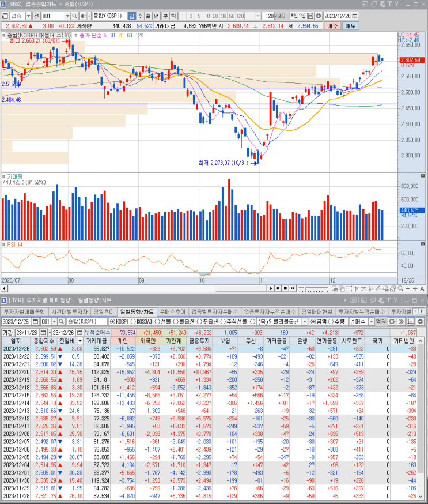
Task: Click the 매도 sell button
Action: coord(350,26)
